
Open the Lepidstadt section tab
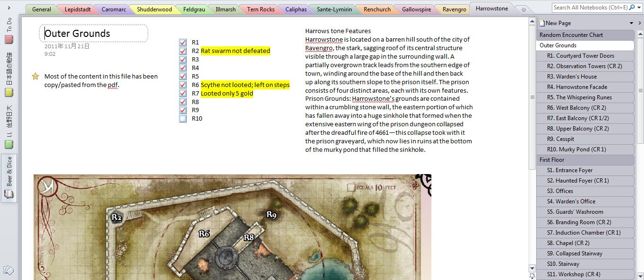click(x=77, y=9)
